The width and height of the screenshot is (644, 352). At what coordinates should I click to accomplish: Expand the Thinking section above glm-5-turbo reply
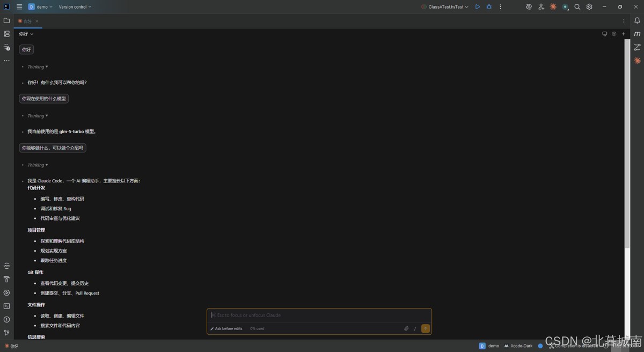(x=38, y=116)
